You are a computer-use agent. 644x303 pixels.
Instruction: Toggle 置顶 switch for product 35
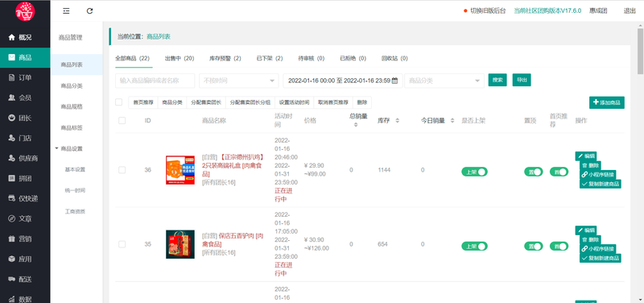(533, 247)
